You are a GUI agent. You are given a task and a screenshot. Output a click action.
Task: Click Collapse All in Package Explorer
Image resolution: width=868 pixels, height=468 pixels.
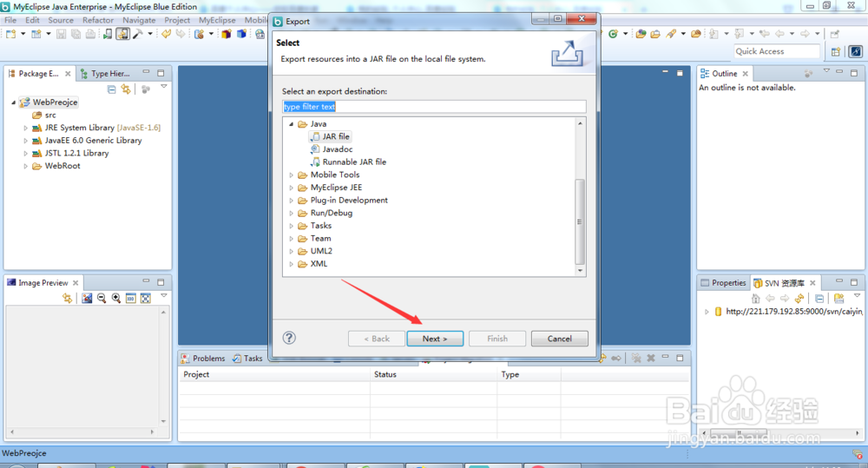coord(112,89)
